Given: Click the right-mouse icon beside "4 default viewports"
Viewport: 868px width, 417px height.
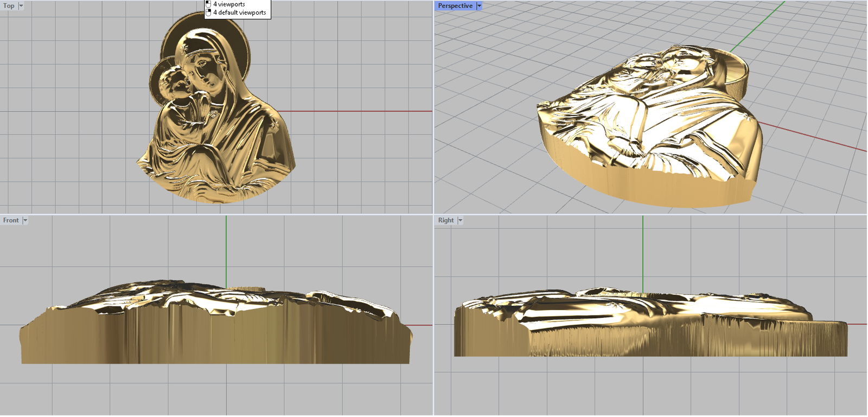Looking at the screenshot, I should coord(208,12).
